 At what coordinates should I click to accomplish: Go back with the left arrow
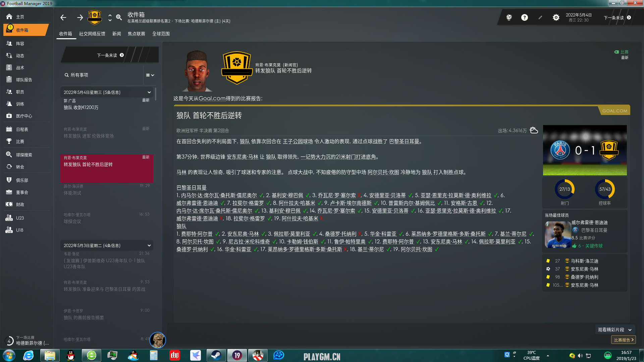tap(63, 17)
